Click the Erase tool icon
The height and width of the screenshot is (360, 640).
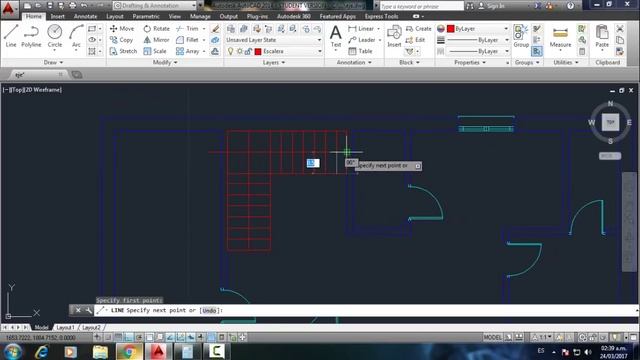coord(215,29)
